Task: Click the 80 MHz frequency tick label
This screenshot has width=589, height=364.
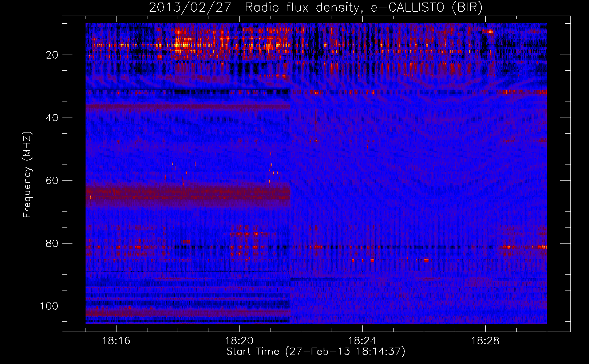Action: [52, 243]
